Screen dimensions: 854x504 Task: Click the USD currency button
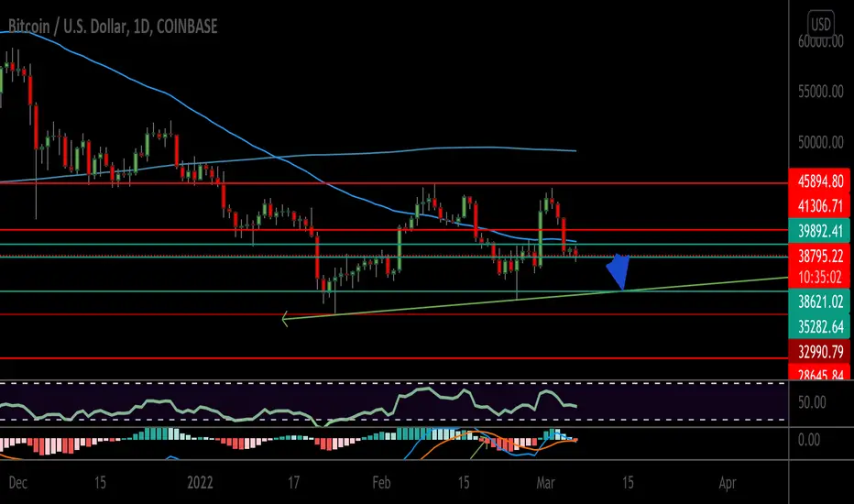(x=820, y=25)
